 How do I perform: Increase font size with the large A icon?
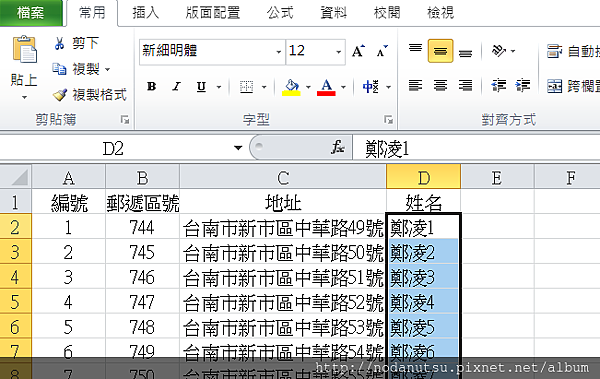[x=358, y=51]
